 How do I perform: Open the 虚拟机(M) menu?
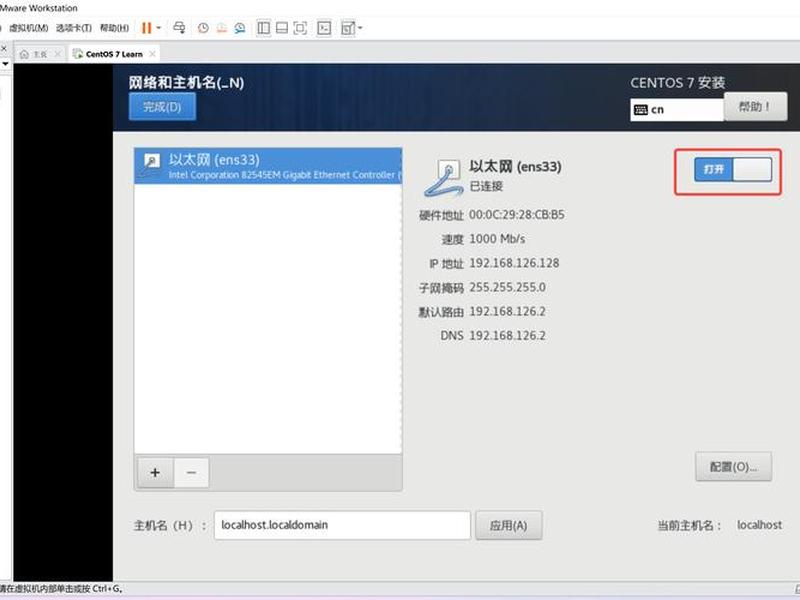pyautogui.click(x=29, y=28)
